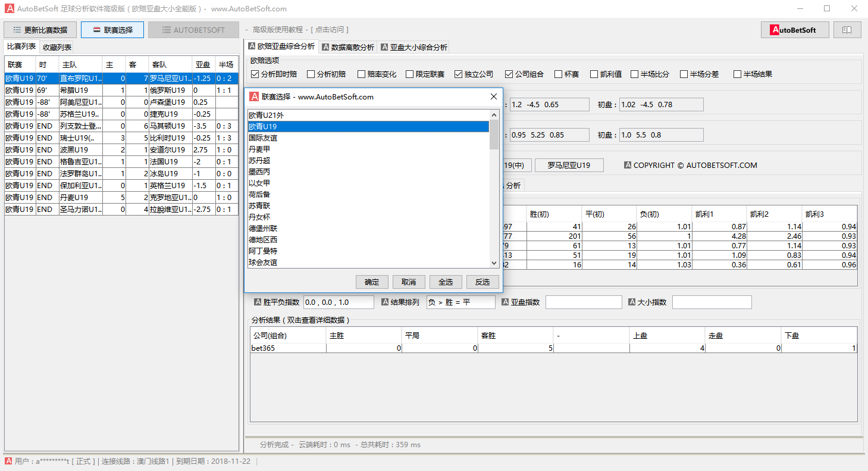The height and width of the screenshot is (471, 868).
Task: Open the 欧赔亚盘综合分析 tab
Action: click(x=281, y=46)
